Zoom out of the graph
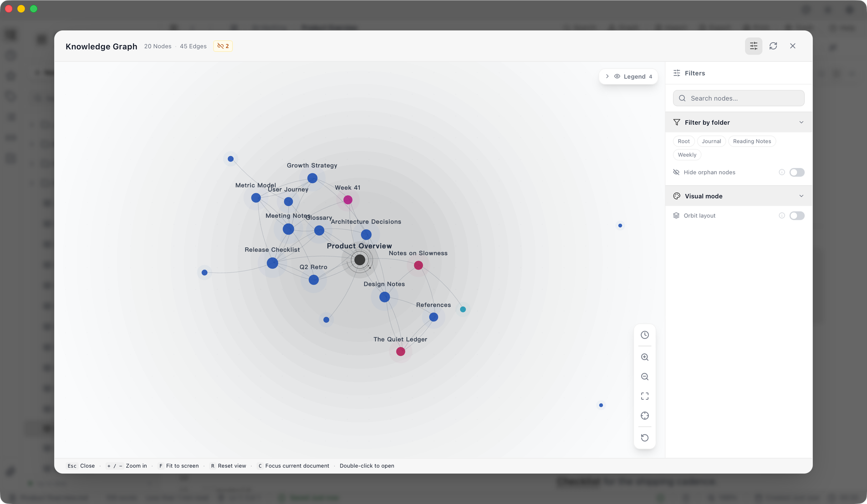This screenshot has height=504, width=867. tap(645, 377)
